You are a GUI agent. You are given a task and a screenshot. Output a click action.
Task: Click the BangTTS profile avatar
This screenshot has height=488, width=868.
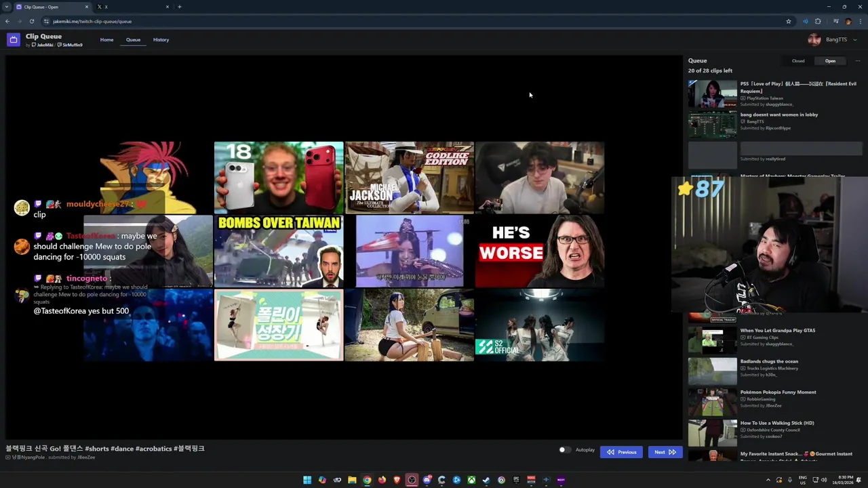pos(814,40)
